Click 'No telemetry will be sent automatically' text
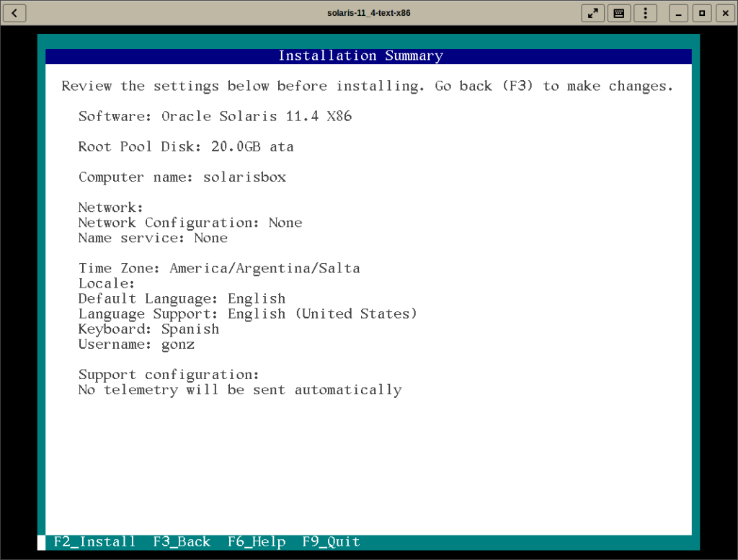 pyautogui.click(x=240, y=390)
